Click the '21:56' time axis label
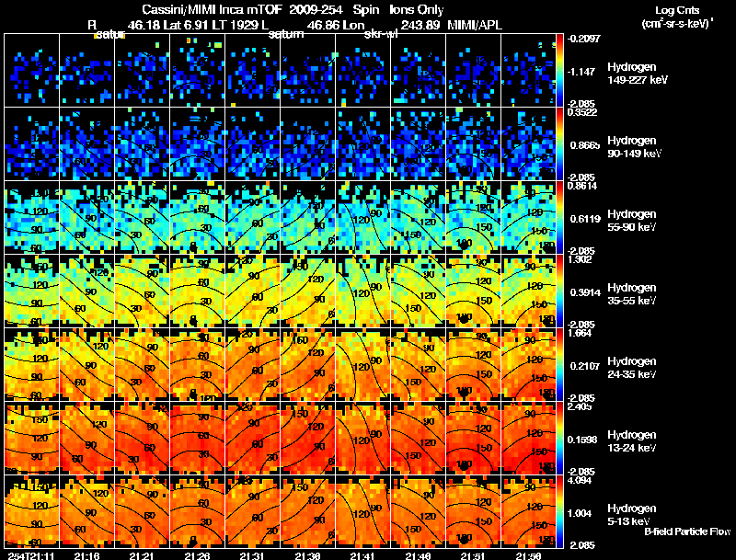The height and width of the screenshot is (560, 736). (x=528, y=555)
